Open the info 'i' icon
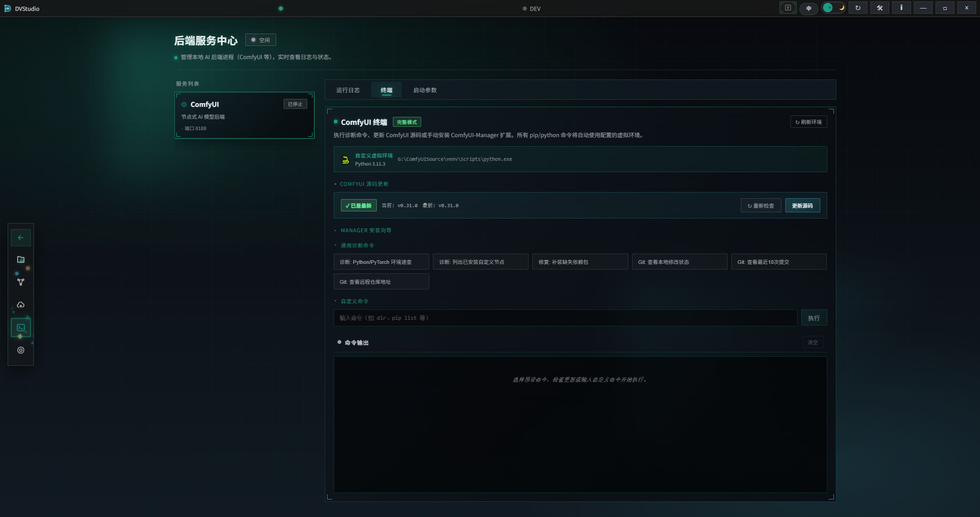The width and height of the screenshot is (980, 517). pyautogui.click(x=901, y=8)
